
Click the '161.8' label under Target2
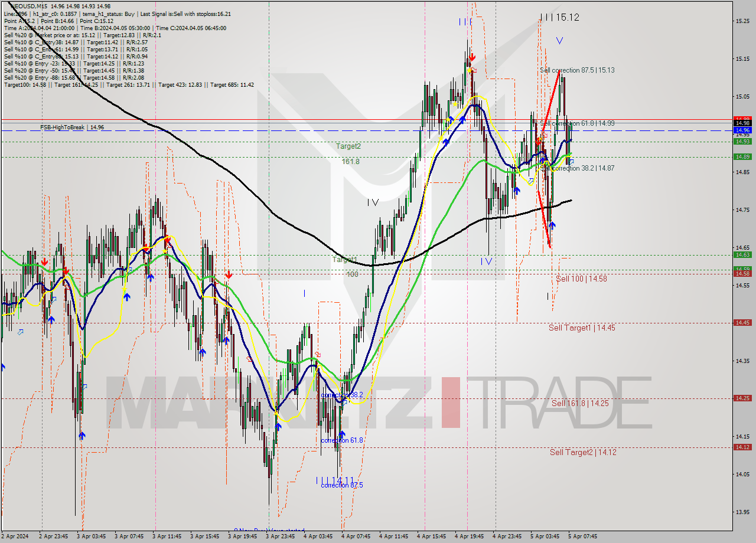coord(350,161)
